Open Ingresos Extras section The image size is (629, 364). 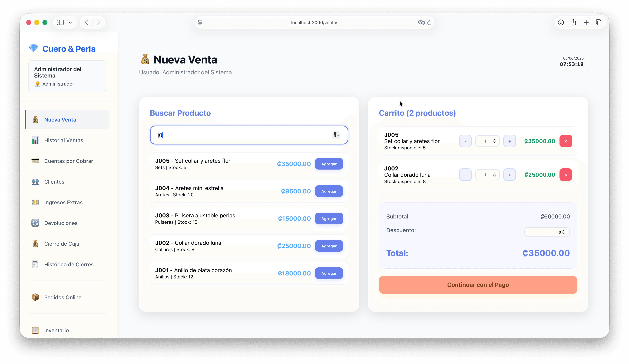click(67, 202)
